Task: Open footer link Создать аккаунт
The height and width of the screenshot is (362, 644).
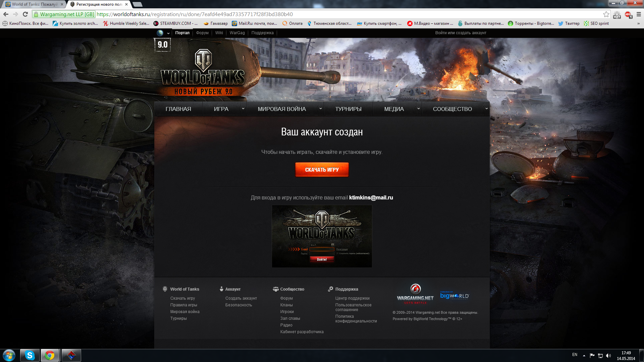Action: [241, 298]
